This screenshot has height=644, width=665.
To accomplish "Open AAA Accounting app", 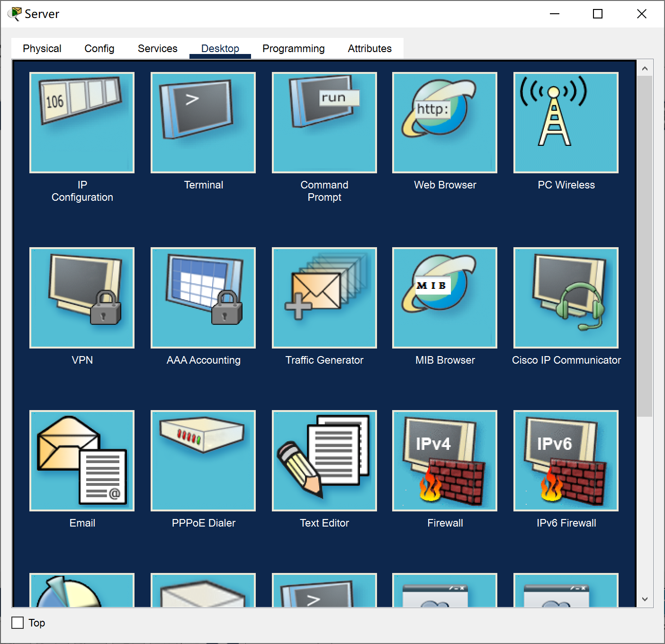I will coord(203,298).
